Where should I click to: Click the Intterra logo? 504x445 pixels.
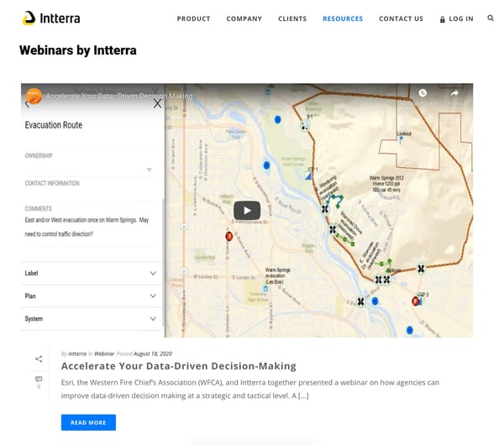tap(51, 18)
